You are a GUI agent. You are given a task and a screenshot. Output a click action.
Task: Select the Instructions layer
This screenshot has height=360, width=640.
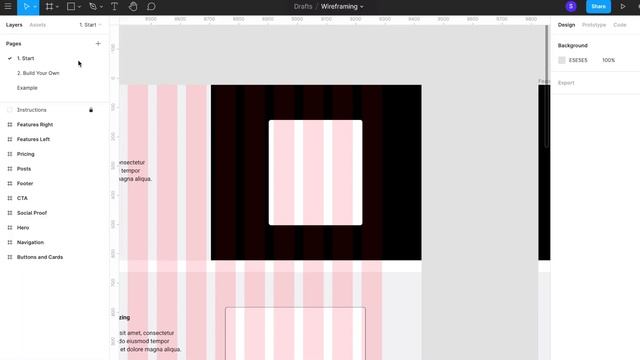point(31,110)
